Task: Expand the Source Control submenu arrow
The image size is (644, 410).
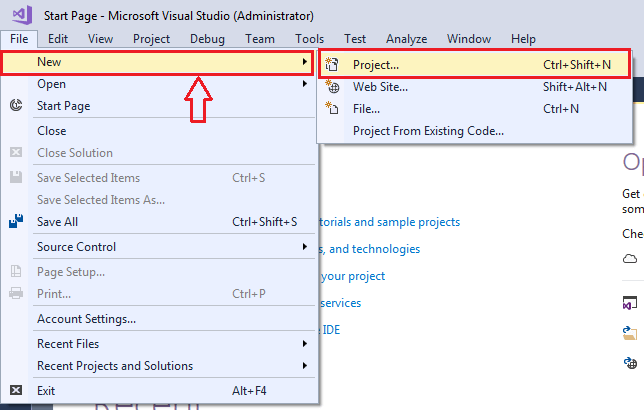Action: tap(305, 247)
